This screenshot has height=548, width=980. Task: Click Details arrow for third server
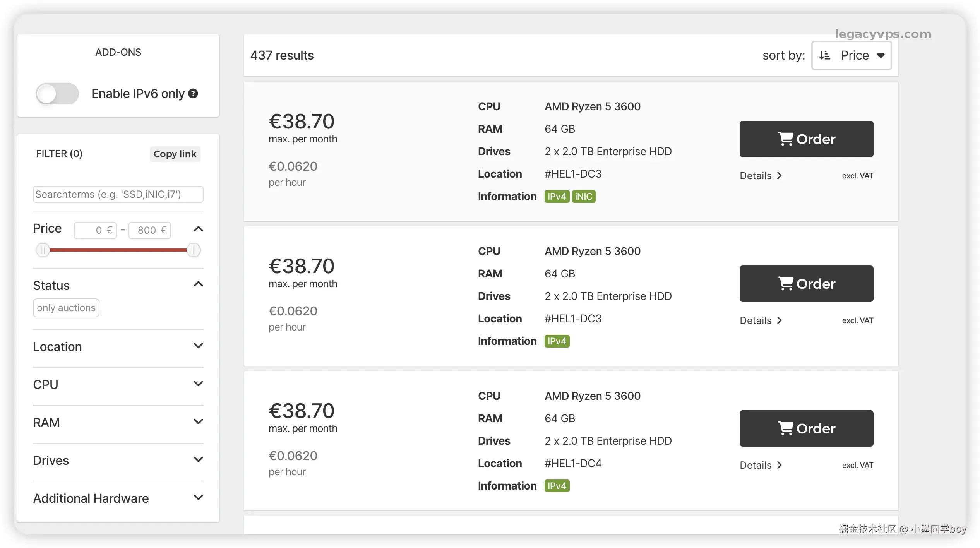[x=780, y=465]
